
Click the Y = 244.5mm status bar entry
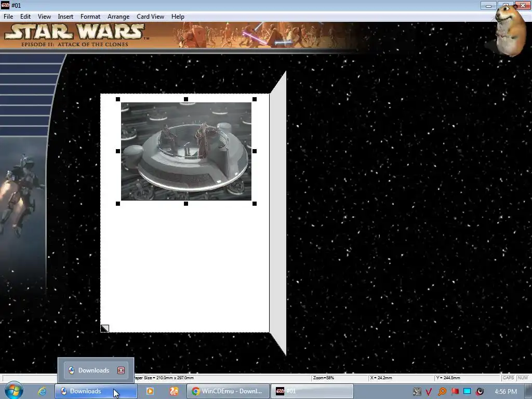[467, 378]
